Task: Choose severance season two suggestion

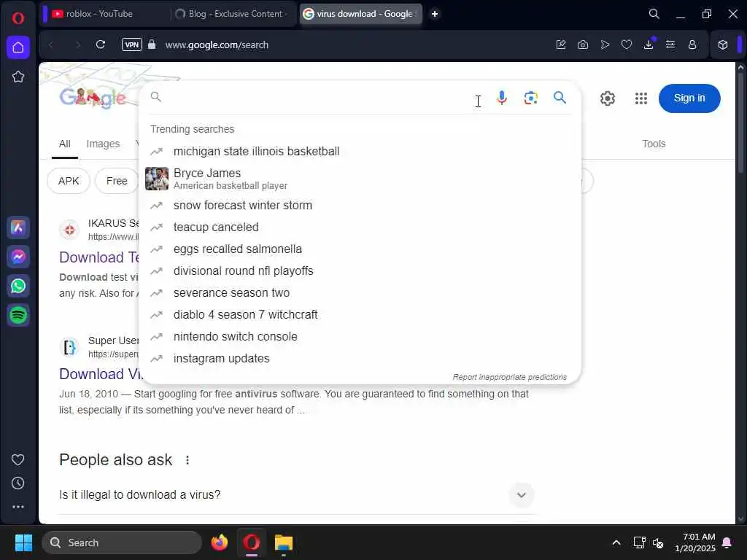Action: click(360, 293)
